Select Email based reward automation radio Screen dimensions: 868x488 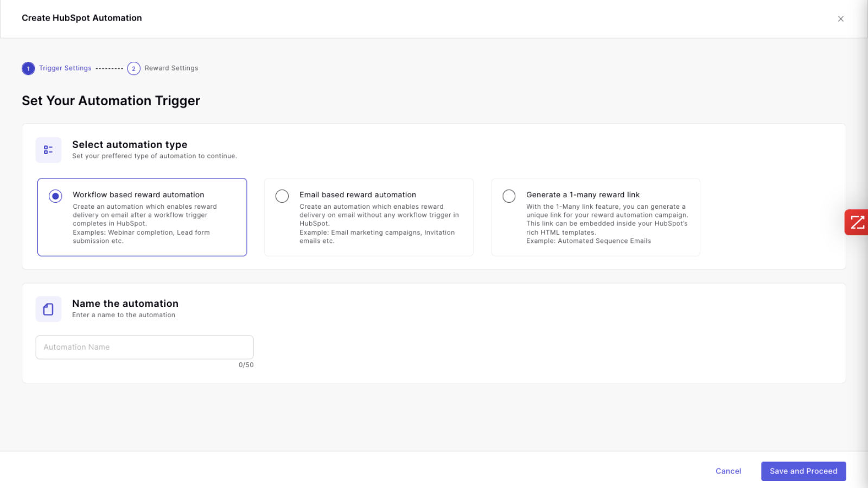point(282,196)
